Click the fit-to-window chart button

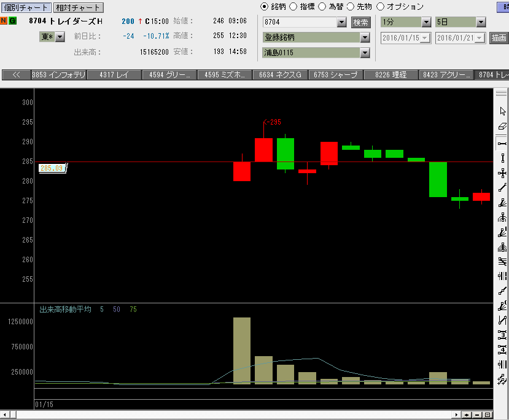[x=488, y=415]
